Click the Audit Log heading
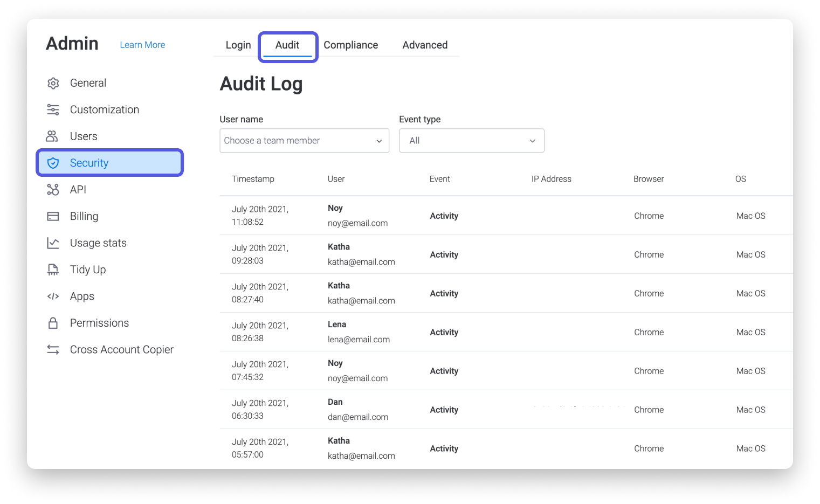Viewport: 820px width, 504px height. coord(261,84)
